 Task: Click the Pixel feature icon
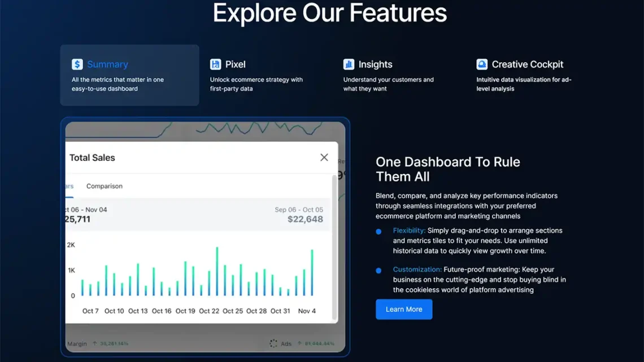click(x=215, y=64)
